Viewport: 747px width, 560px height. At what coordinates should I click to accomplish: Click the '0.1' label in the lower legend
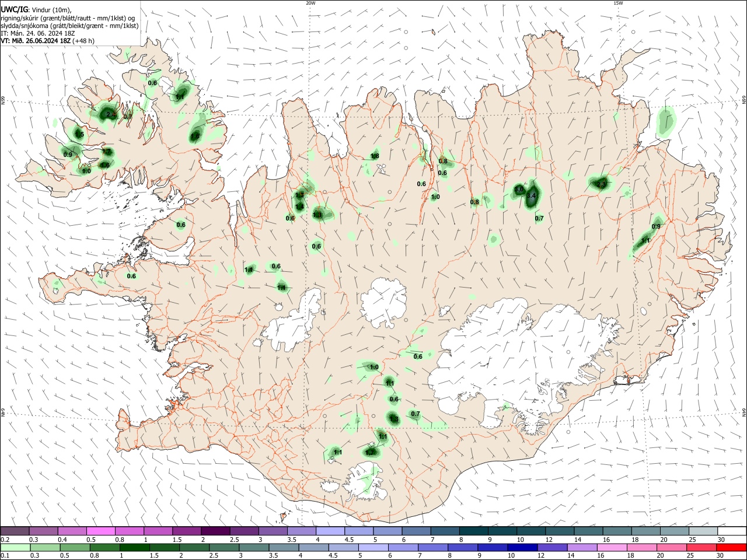coord(5,556)
